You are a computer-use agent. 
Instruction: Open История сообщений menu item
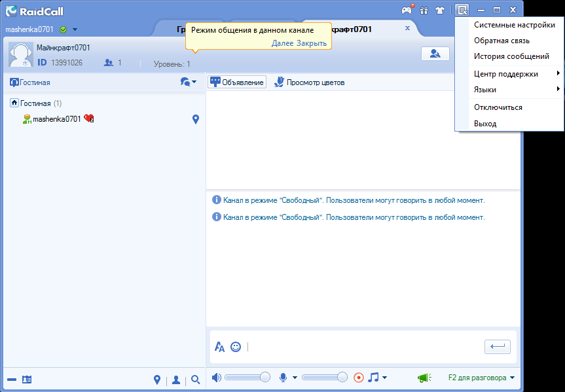click(x=511, y=56)
